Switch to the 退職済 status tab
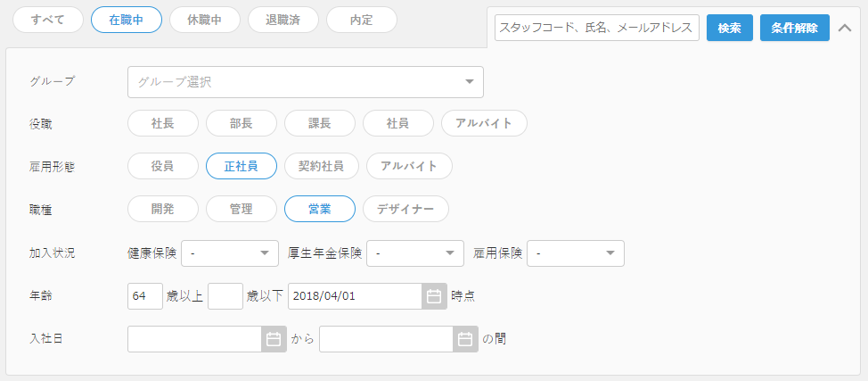Image resolution: width=868 pixels, height=381 pixels. click(283, 20)
